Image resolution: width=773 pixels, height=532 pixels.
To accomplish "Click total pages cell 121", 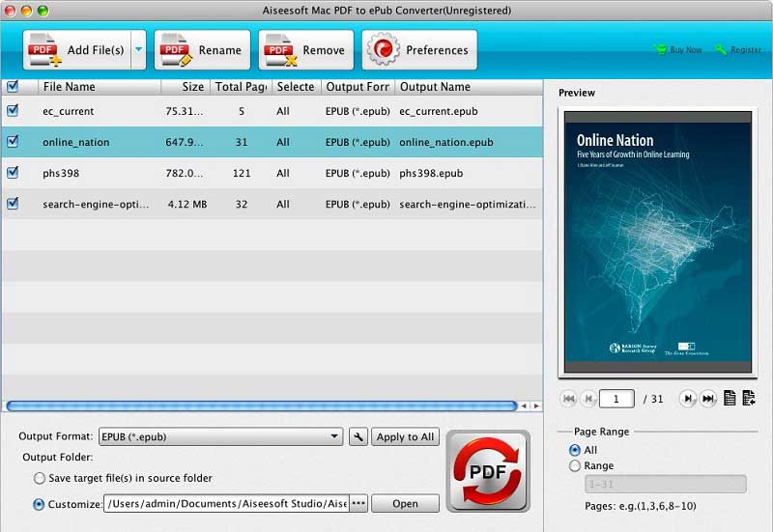I will [x=242, y=174].
